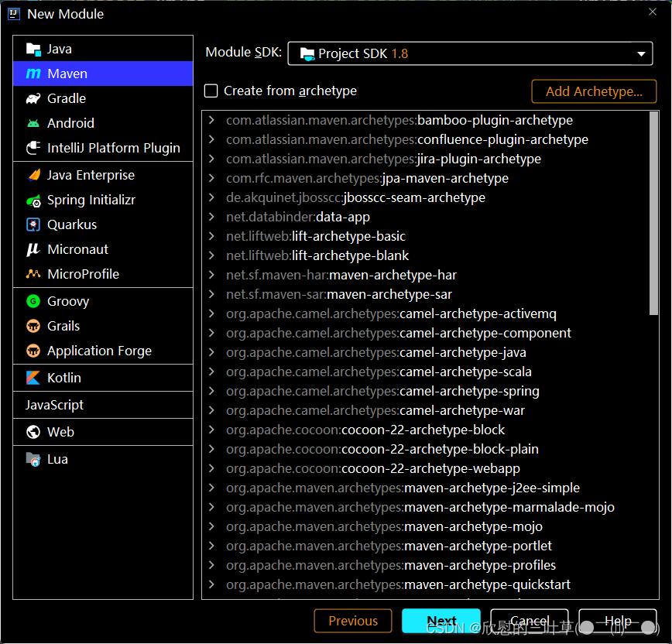Screen dimensions: 672x644
Task: Expand maven-archetype-quickstart row
Action: (211, 584)
